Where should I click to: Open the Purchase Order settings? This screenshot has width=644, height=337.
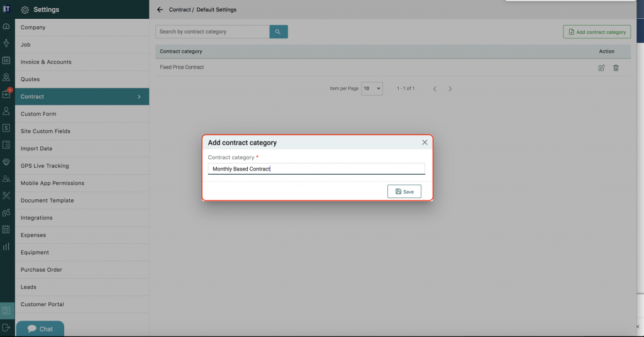(82, 270)
